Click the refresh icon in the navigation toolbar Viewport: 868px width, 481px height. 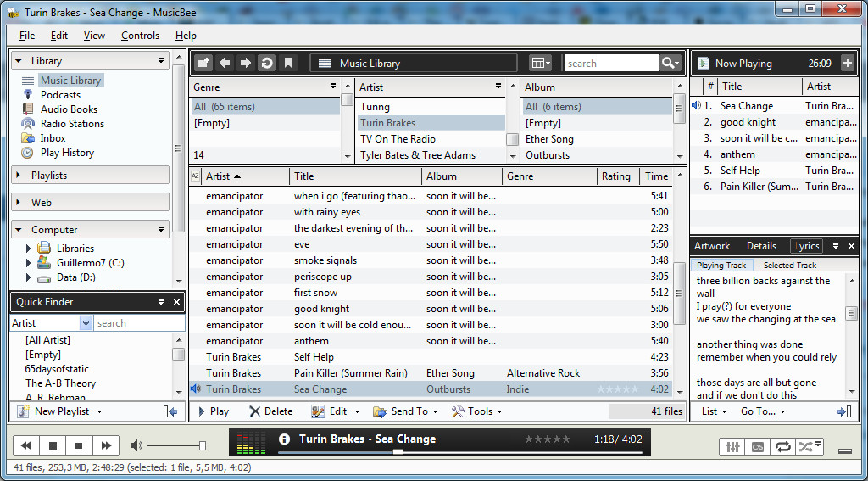(267, 63)
